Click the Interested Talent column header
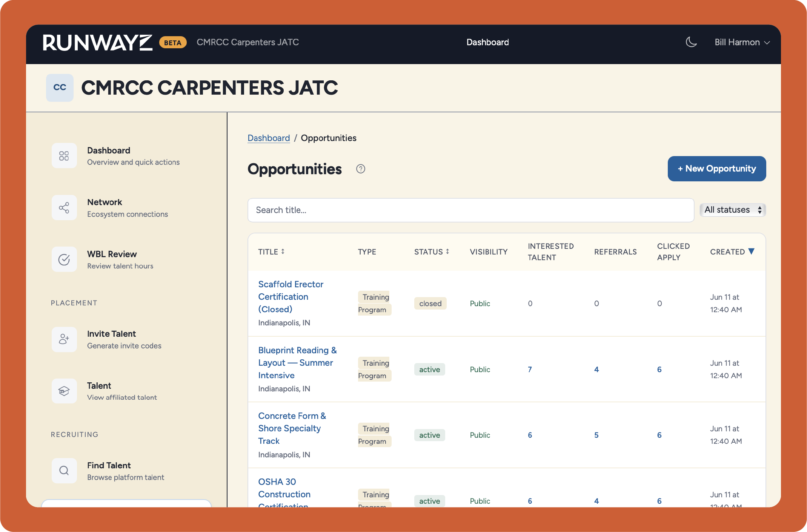This screenshot has height=532, width=807. [x=550, y=251]
